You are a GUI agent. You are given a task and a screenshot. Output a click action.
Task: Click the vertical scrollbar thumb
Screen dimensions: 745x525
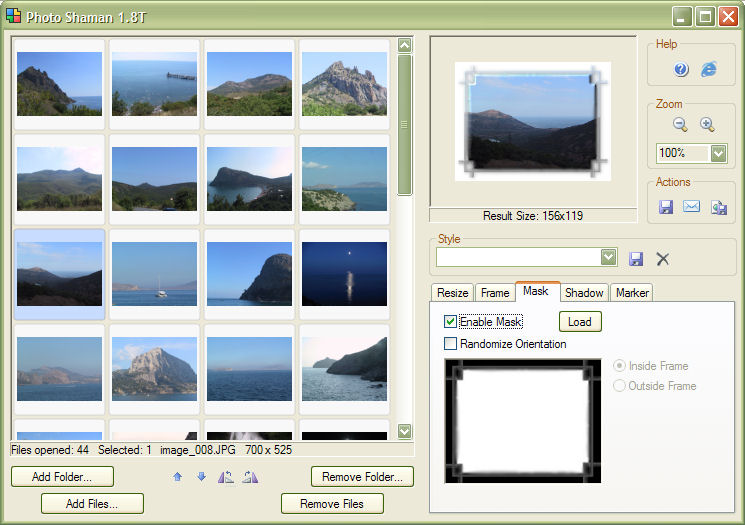[x=405, y=125]
